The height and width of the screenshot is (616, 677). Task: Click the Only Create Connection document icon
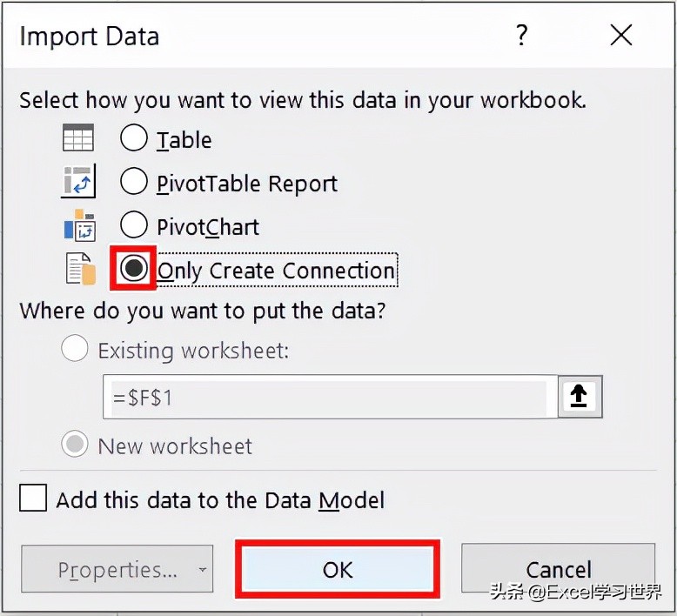80,269
